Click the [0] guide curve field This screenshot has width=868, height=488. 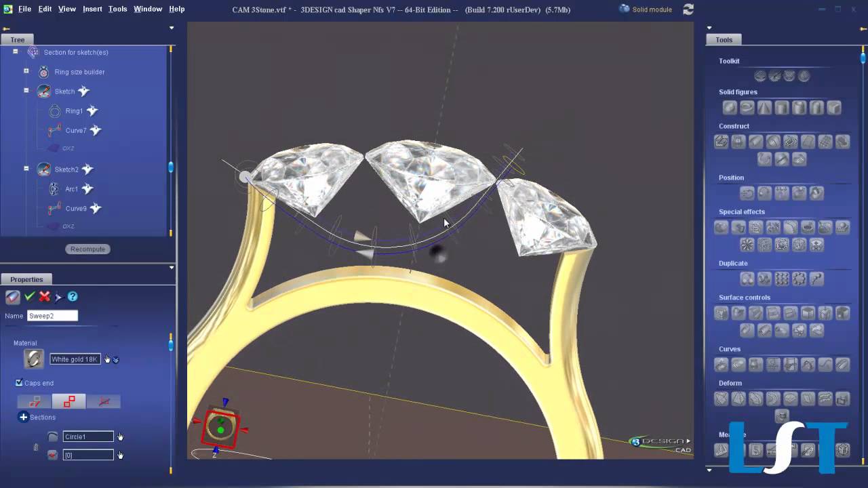point(88,455)
